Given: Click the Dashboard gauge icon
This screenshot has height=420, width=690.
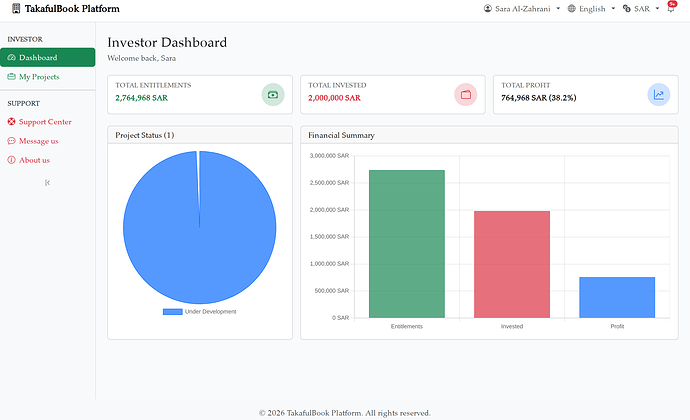Looking at the screenshot, I should 11,57.
